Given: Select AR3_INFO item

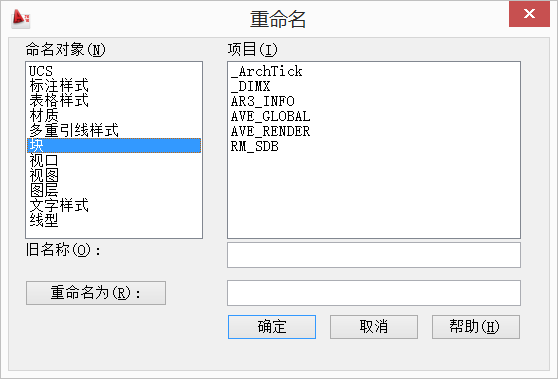Looking at the screenshot, I should 374,101.
